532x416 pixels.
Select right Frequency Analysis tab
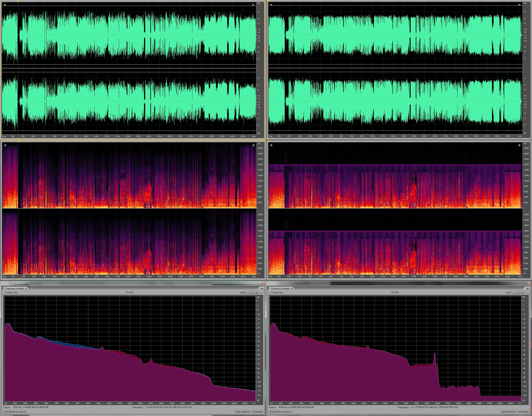click(x=280, y=288)
